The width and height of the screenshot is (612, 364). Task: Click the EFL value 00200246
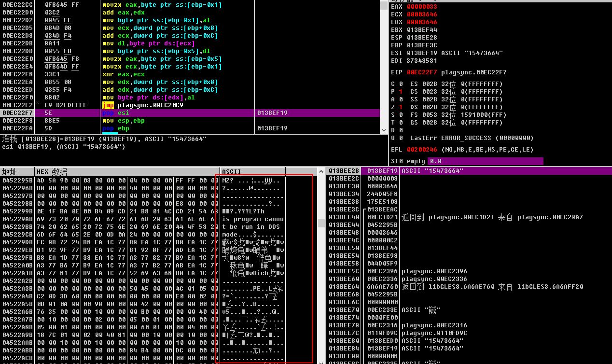[x=422, y=150]
